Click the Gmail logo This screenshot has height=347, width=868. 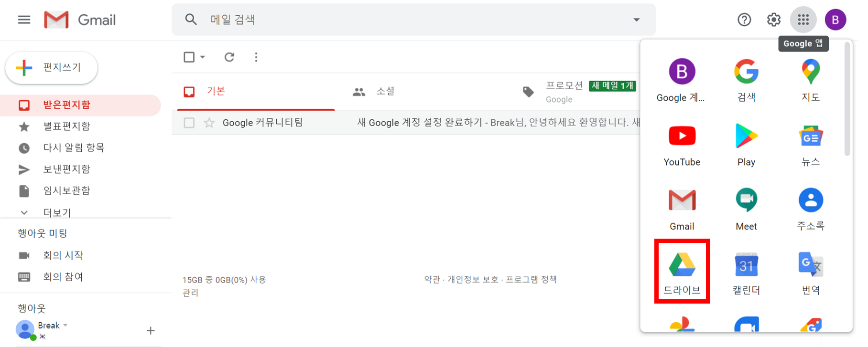pos(80,20)
